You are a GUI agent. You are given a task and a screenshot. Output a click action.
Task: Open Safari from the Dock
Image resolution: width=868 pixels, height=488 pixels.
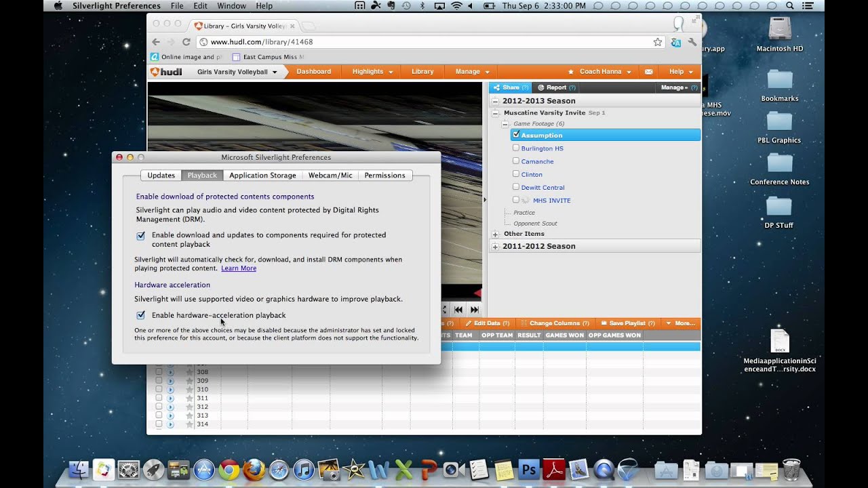pyautogui.click(x=279, y=470)
